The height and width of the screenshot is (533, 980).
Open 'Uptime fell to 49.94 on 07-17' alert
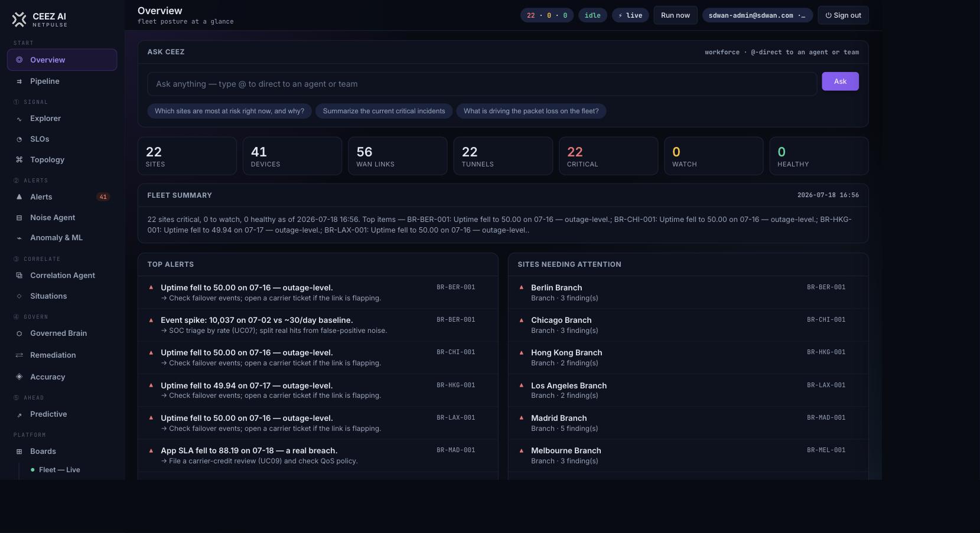pos(318,390)
